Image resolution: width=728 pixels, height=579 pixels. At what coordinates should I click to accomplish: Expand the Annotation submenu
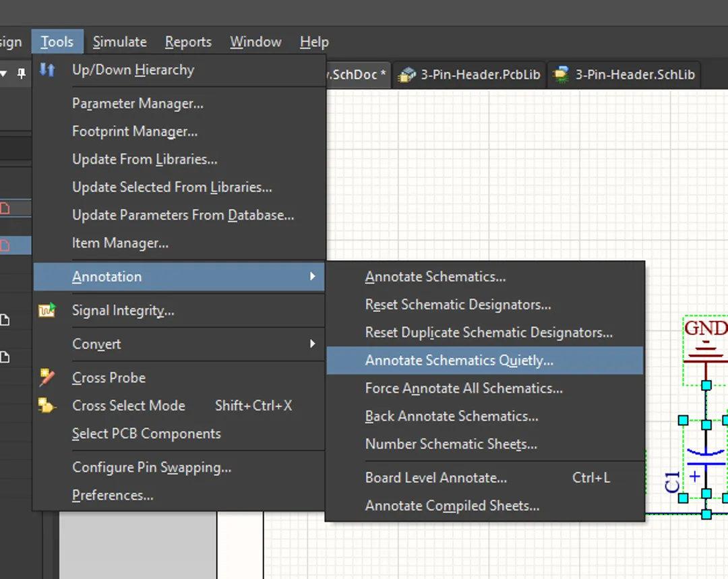pyautogui.click(x=107, y=276)
